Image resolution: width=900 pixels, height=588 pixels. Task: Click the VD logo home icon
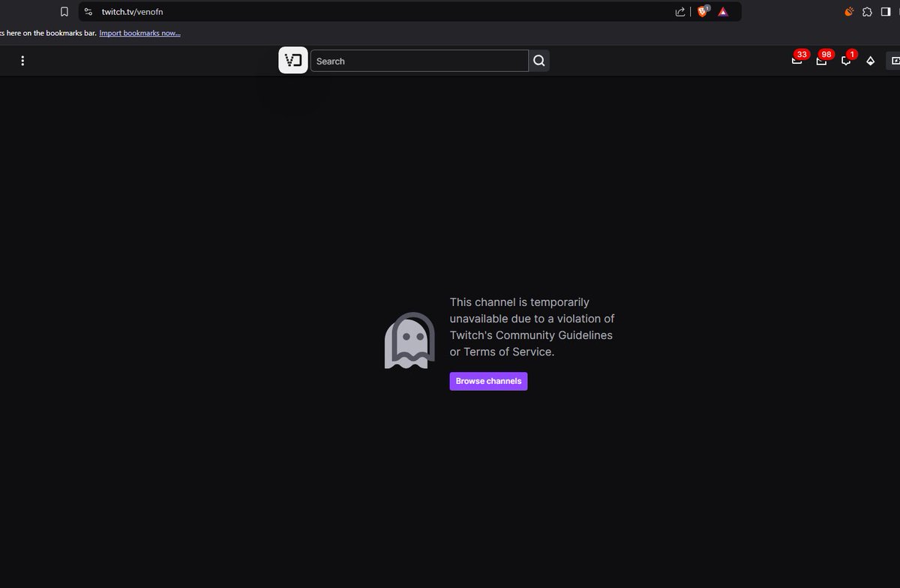[x=293, y=61]
